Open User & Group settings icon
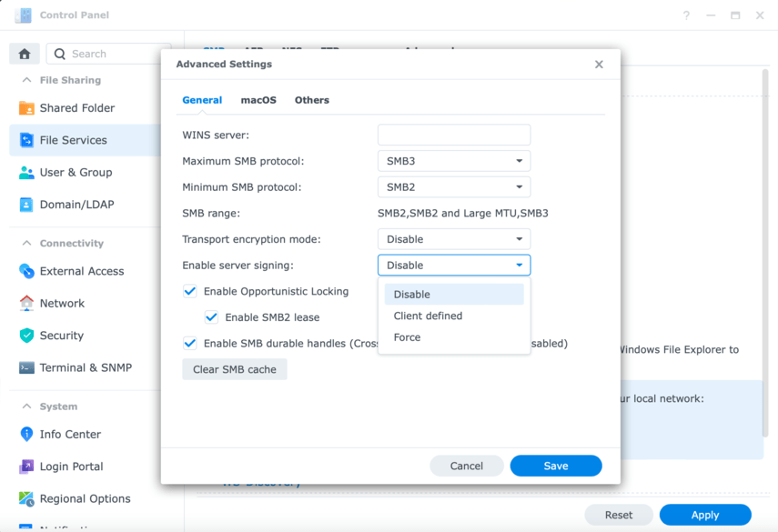The image size is (778, 532). pos(26,172)
